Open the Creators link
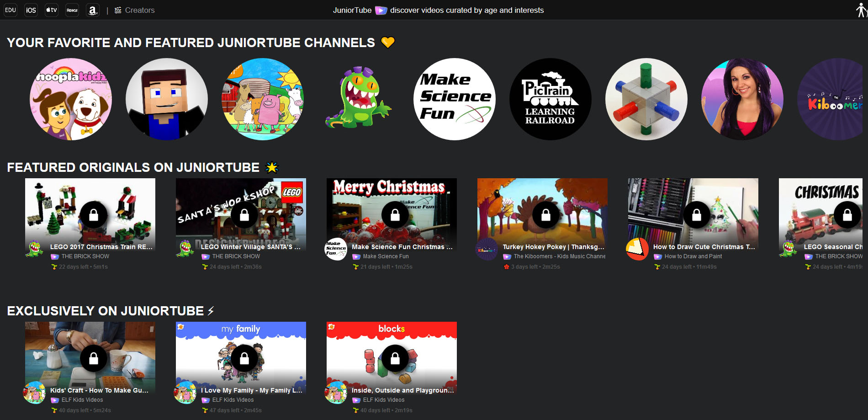 pyautogui.click(x=134, y=10)
